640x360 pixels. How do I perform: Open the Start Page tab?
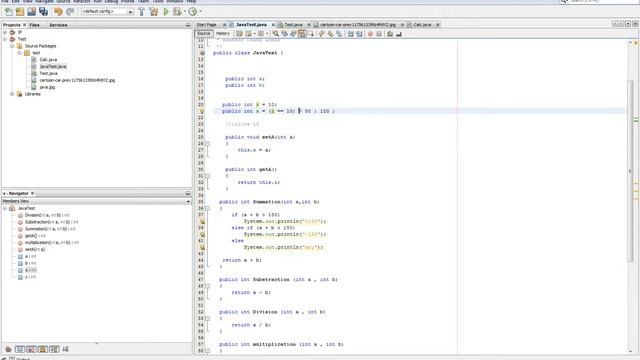coord(207,25)
